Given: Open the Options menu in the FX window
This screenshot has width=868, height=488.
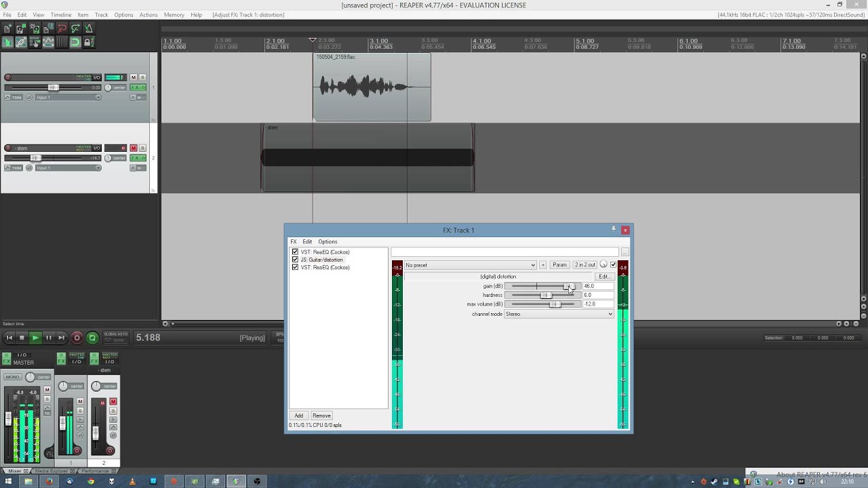Looking at the screenshot, I should coord(328,242).
